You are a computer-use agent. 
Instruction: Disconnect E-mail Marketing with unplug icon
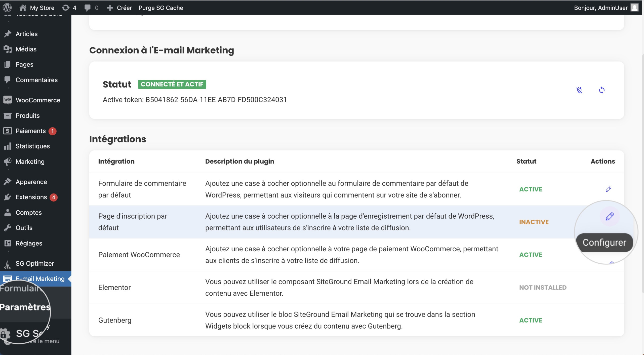coord(579,90)
